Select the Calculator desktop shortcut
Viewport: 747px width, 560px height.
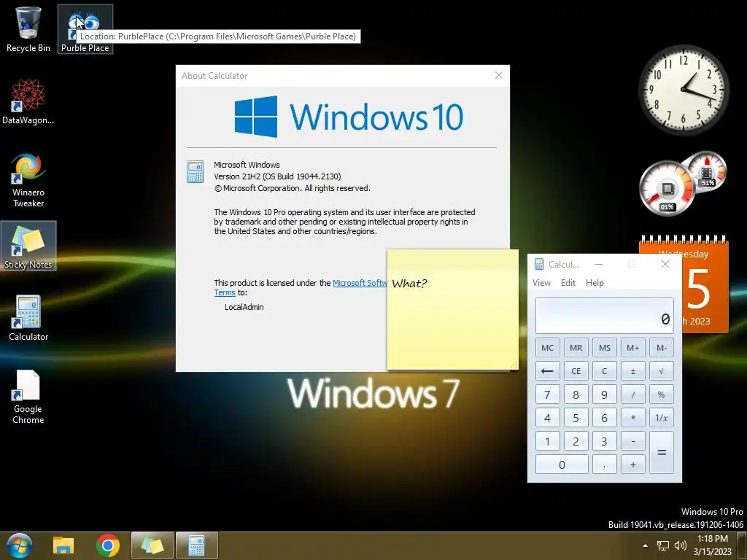[x=28, y=318]
